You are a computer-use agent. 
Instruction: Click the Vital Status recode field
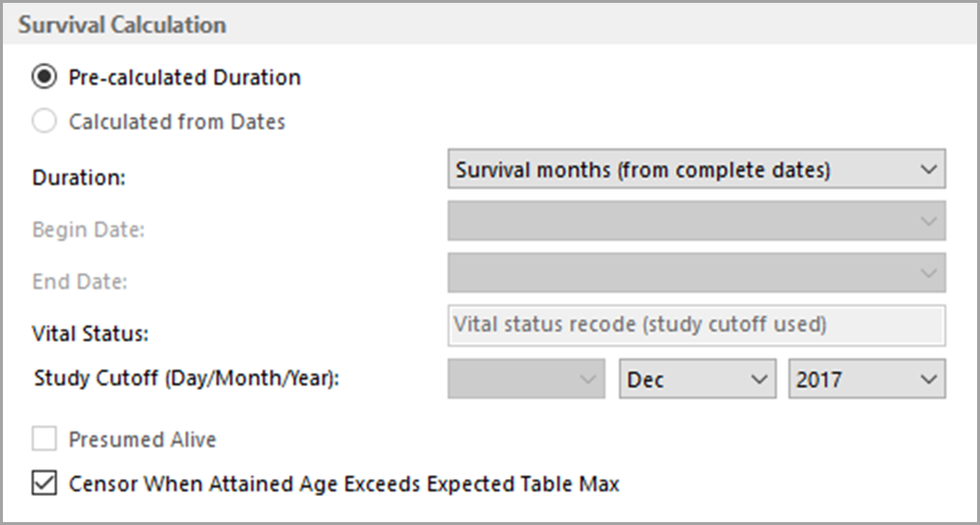(x=696, y=326)
